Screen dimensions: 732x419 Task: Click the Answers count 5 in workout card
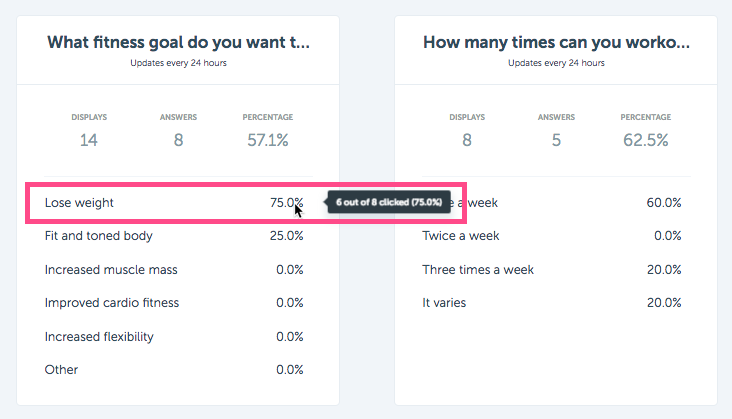point(556,140)
